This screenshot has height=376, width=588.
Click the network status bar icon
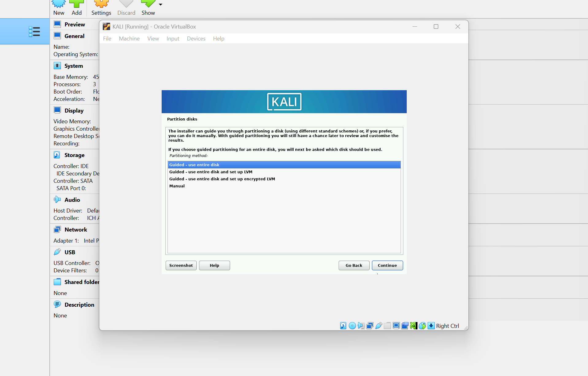tap(370, 326)
